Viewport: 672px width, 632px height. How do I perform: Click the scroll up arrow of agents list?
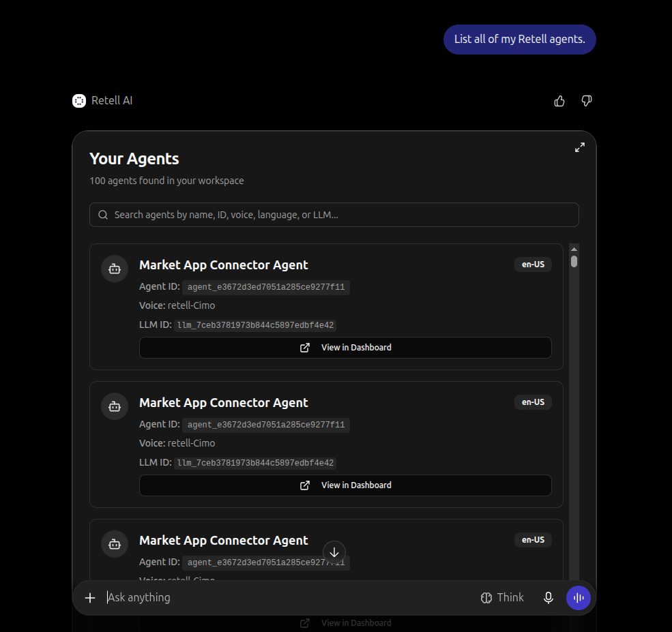(x=574, y=250)
